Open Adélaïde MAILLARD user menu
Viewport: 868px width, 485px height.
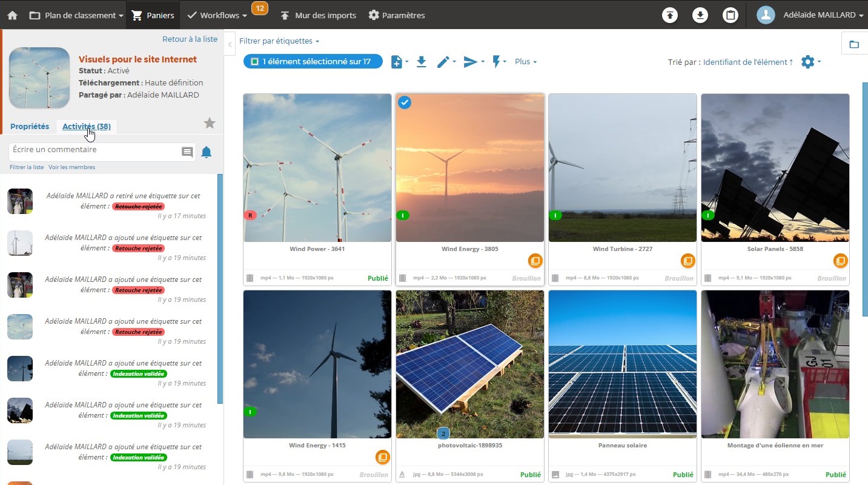tap(812, 15)
